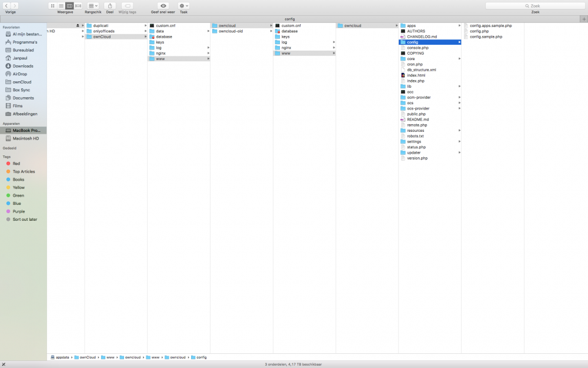Viewport: 588px width, 368px height.
Task: Open Janpaul home folder in sidebar
Action: click(24, 58)
